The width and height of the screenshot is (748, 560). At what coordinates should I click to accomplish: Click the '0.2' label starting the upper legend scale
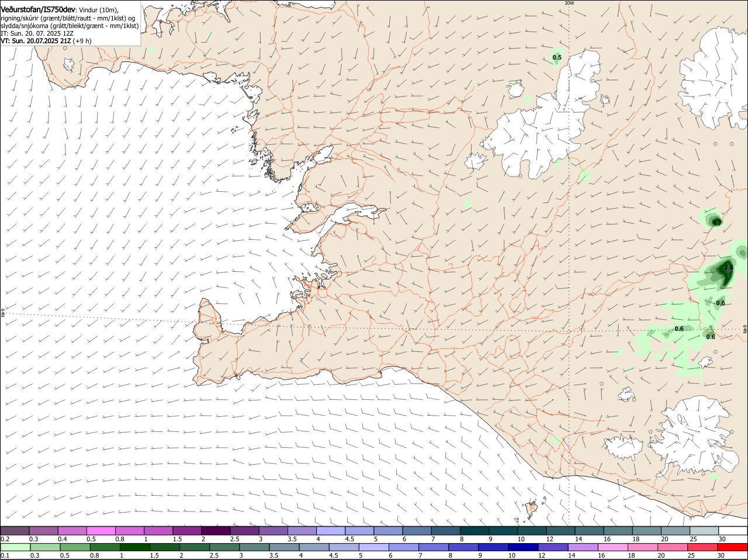5,539
